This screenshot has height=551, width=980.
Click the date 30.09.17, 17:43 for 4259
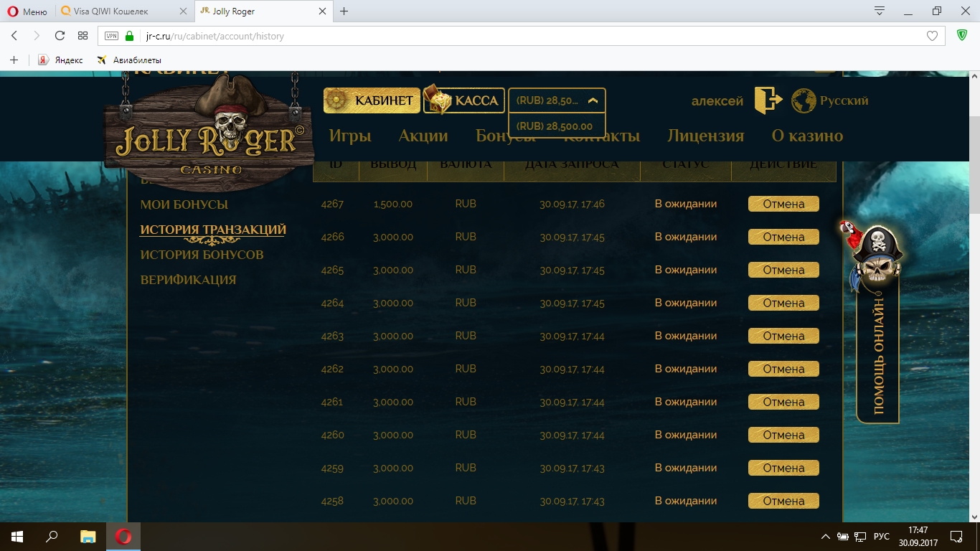(x=573, y=468)
